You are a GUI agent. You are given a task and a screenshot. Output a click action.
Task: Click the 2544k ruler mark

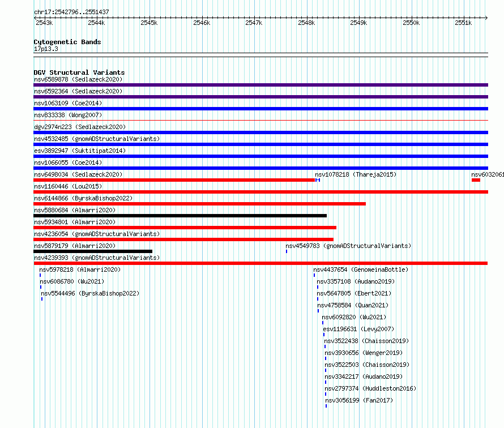(x=96, y=23)
